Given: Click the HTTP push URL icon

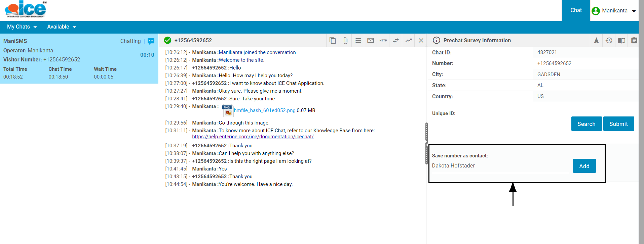Looking at the screenshot, I should point(383,41).
